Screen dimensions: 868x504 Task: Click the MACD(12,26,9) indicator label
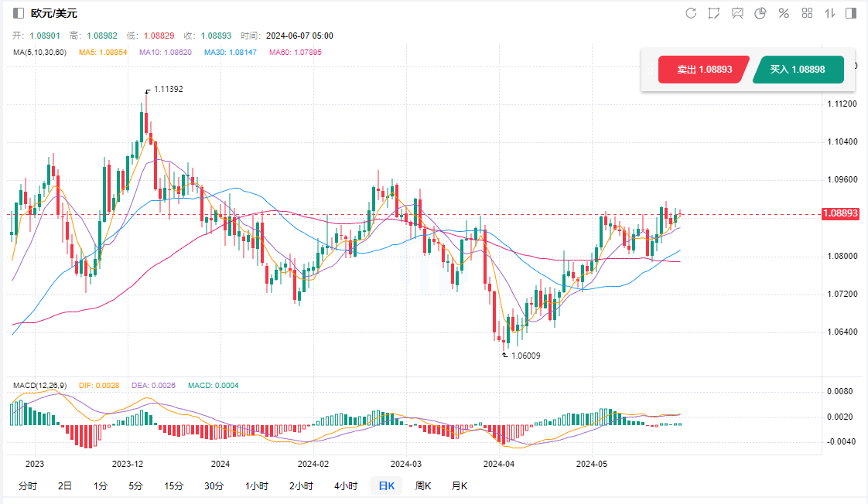click(39, 385)
